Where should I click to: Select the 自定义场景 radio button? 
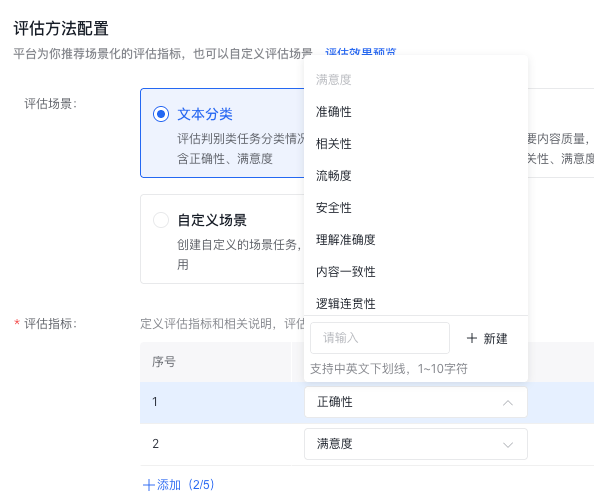[x=161, y=220]
